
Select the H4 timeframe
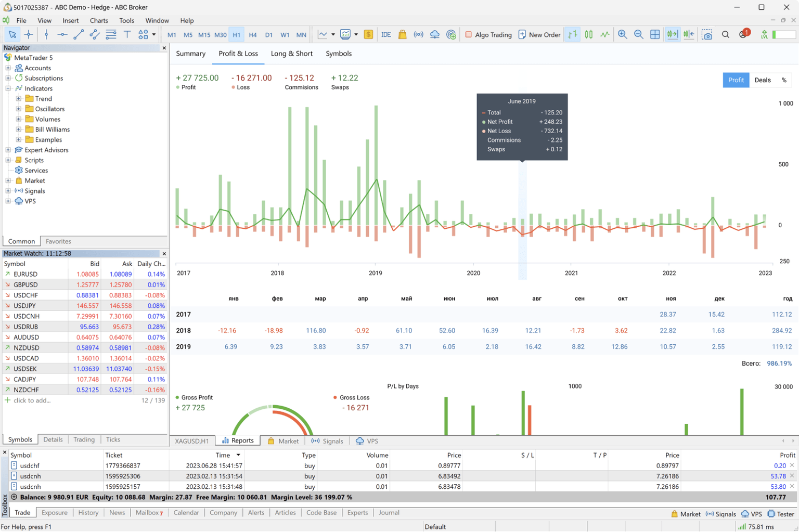click(253, 34)
